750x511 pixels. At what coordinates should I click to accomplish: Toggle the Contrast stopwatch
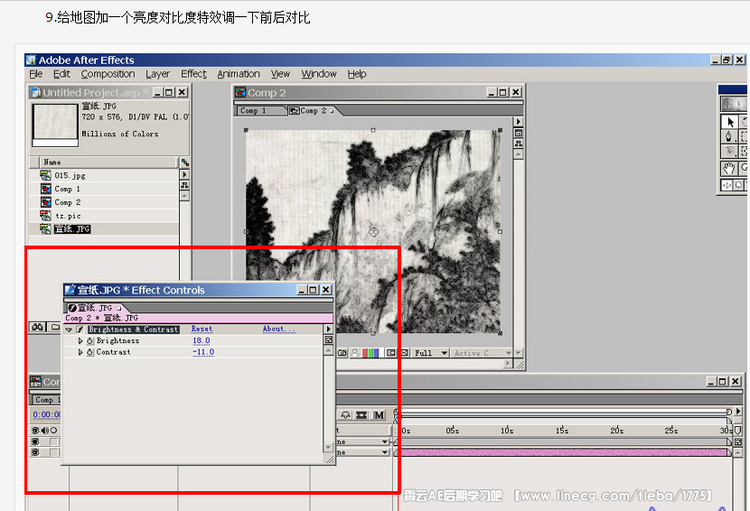point(90,352)
